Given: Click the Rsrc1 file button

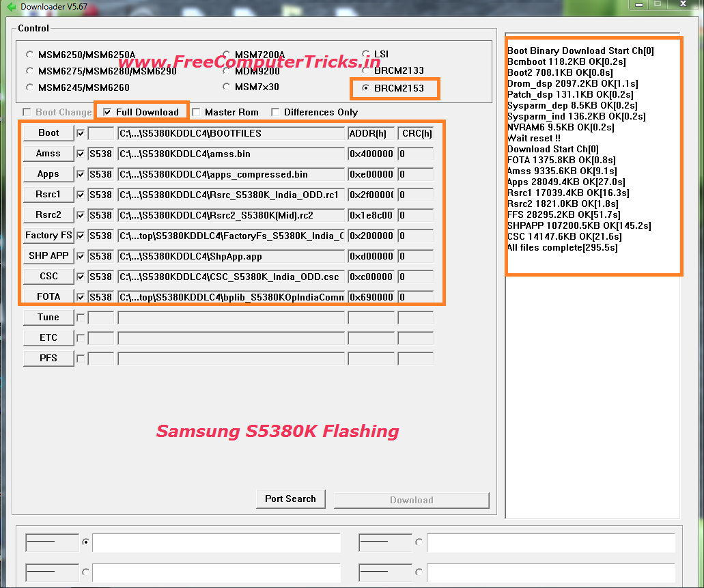Looking at the screenshot, I should point(48,195).
